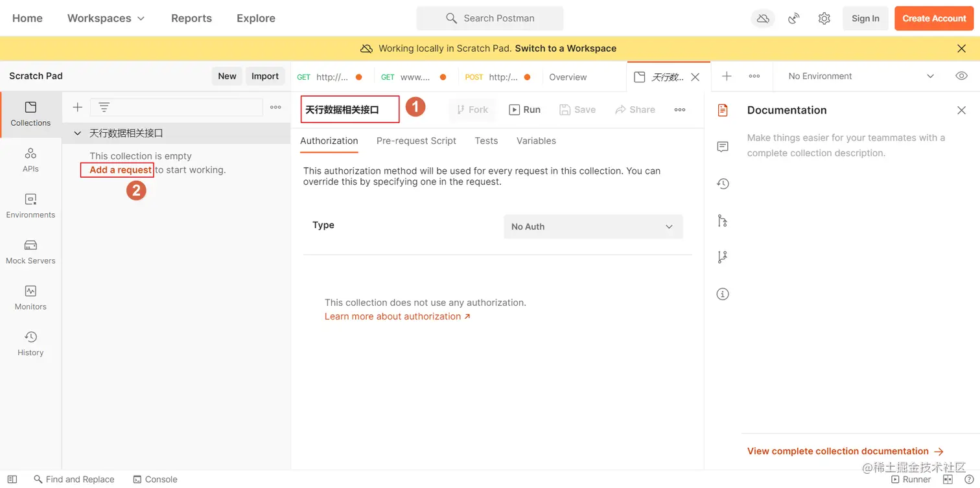Click the Fork button
The height and width of the screenshot is (488, 980).
pos(472,110)
